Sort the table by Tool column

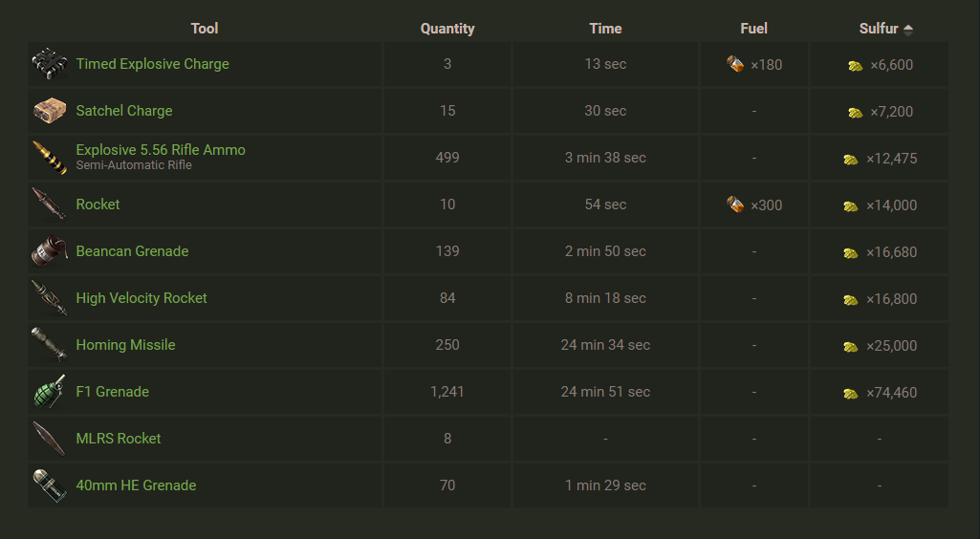click(x=204, y=29)
